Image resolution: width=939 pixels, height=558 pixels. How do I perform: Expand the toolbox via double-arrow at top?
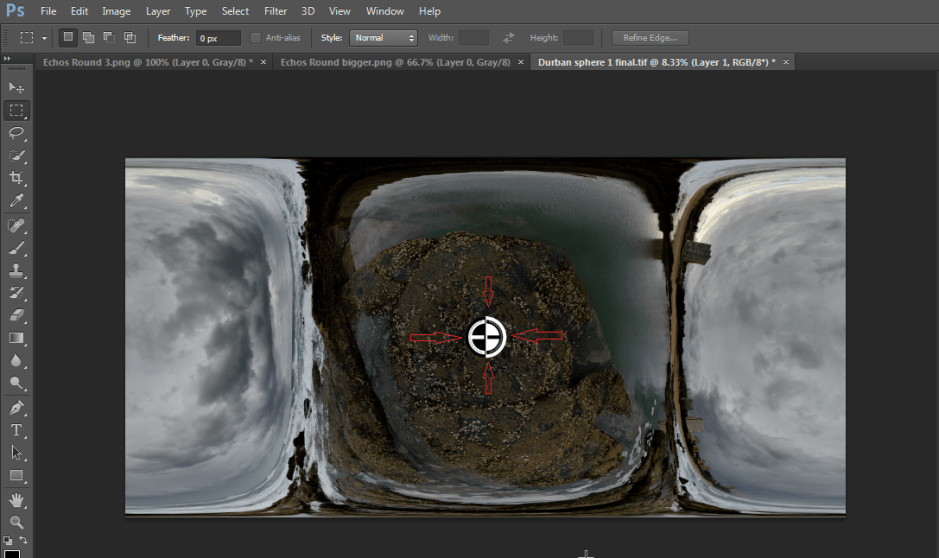8,59
